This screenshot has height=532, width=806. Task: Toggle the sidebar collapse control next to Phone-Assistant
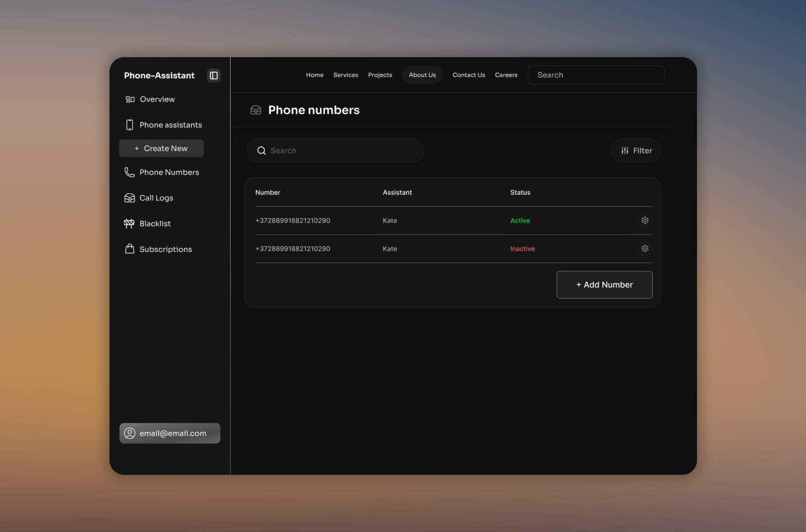click(x=213, y=75)
